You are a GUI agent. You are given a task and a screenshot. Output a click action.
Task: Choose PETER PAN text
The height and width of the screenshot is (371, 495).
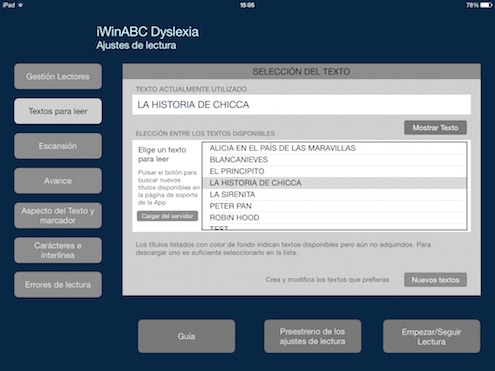(334, 206)
